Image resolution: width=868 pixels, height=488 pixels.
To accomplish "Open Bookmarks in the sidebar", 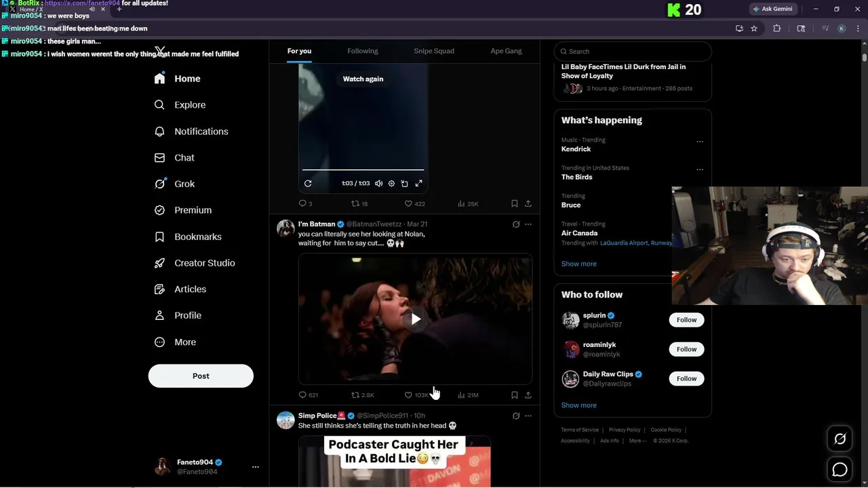I will (188, 237).
